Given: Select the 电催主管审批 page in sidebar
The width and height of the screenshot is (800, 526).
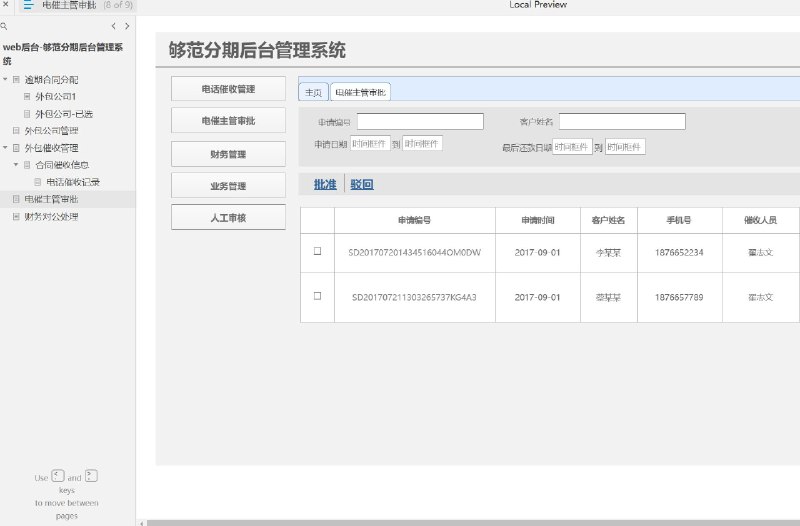Looking at the screenshot, I should (x=52, y=199).
